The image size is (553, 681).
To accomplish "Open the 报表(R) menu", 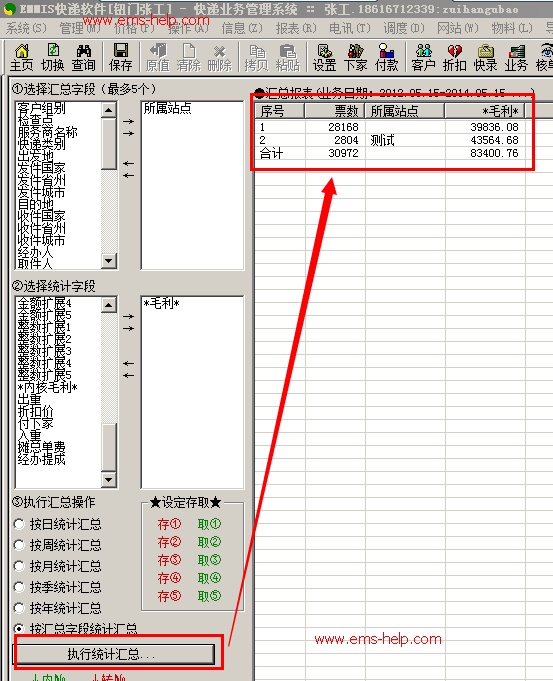I will 296,28.
